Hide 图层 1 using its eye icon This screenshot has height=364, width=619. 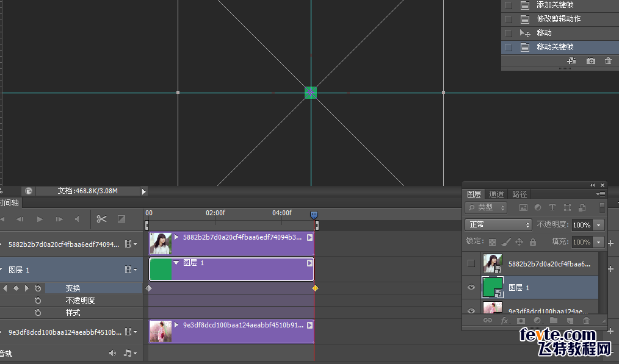coord(471,288)
